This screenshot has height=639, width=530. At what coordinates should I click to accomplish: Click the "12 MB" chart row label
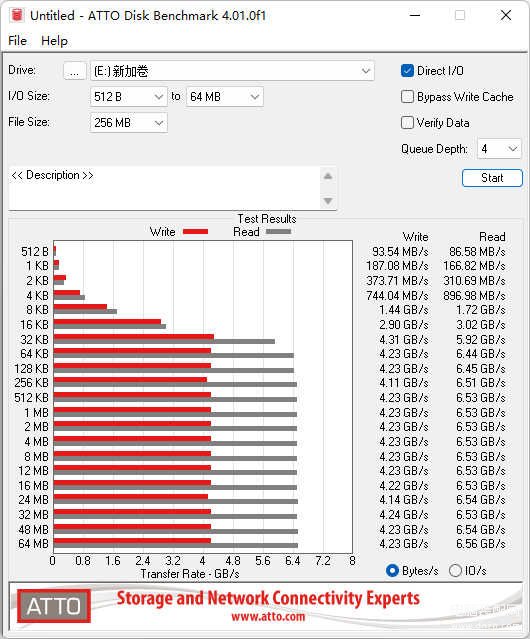coord(33,471)
